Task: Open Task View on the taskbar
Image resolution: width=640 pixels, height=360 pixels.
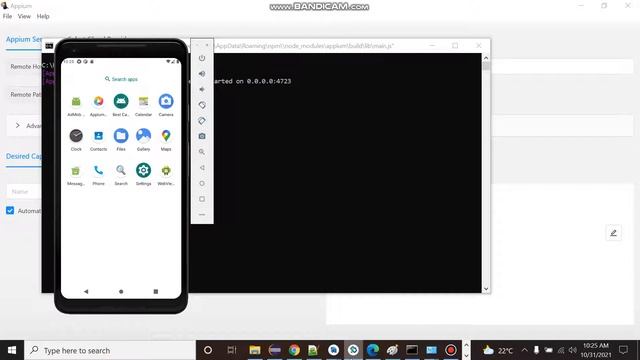Action: tap(232, 350)
